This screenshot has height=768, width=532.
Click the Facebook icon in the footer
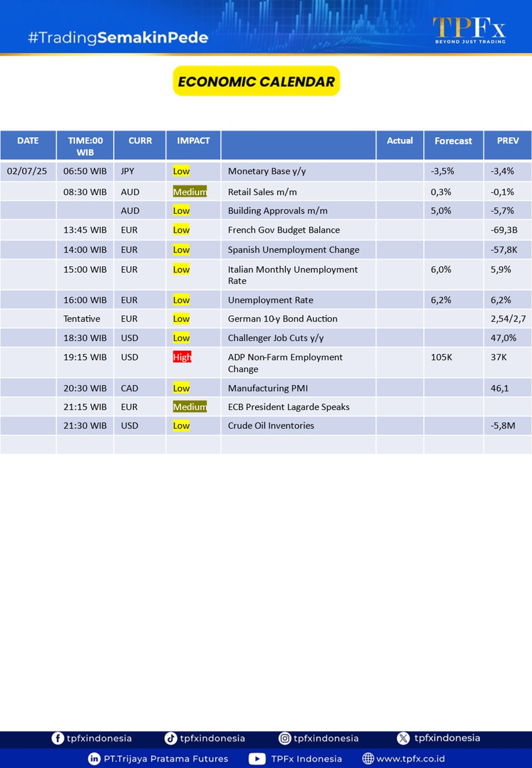tap(57, 738)
